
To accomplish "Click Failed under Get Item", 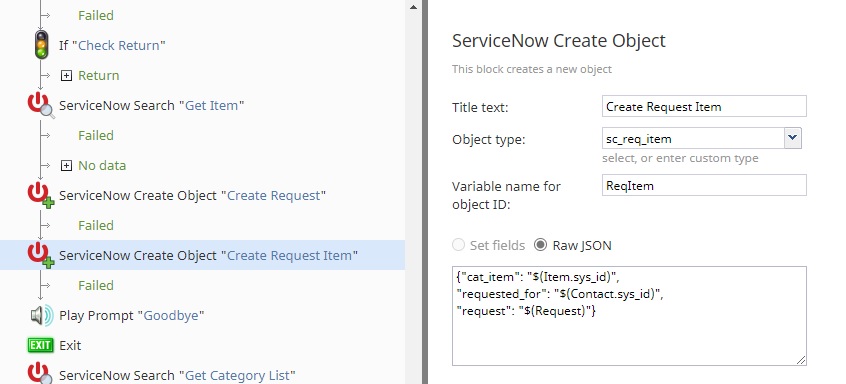I will point(96,135).
